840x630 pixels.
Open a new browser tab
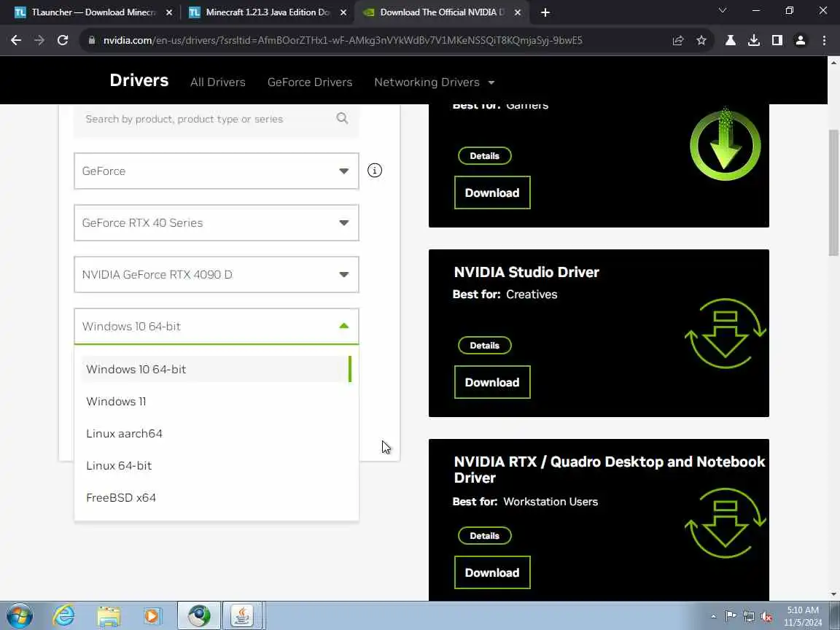(x=545, y=12)
